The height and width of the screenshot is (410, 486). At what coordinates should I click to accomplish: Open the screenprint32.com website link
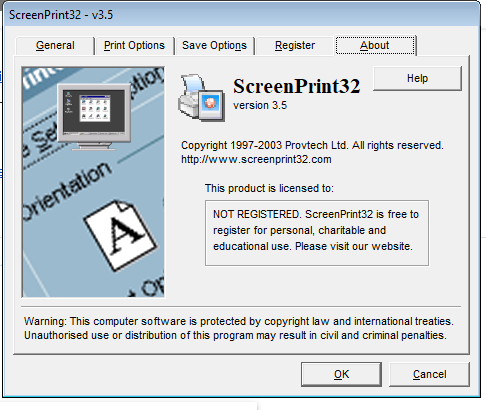click(256, 159)
